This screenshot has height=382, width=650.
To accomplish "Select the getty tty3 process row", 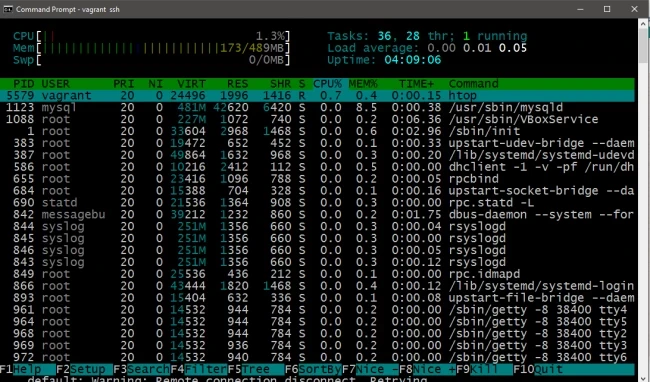I will (x=317, y=346).
